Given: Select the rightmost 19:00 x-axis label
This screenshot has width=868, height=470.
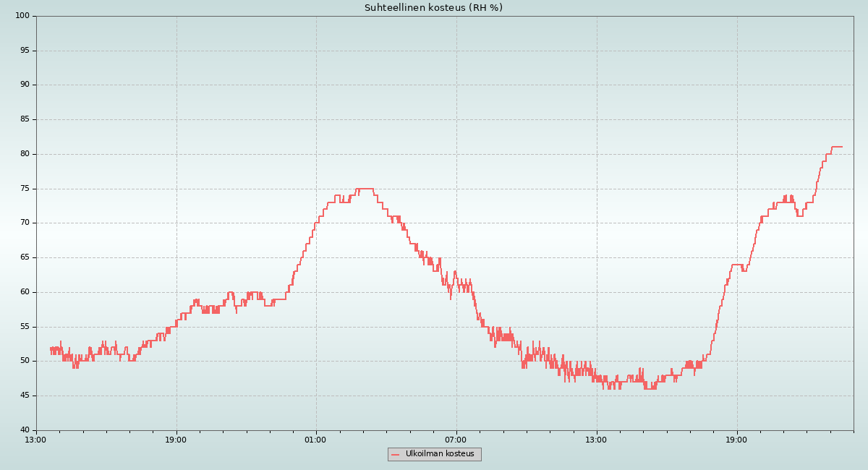Looking at the screenshot, I should [x=736, y=440].
